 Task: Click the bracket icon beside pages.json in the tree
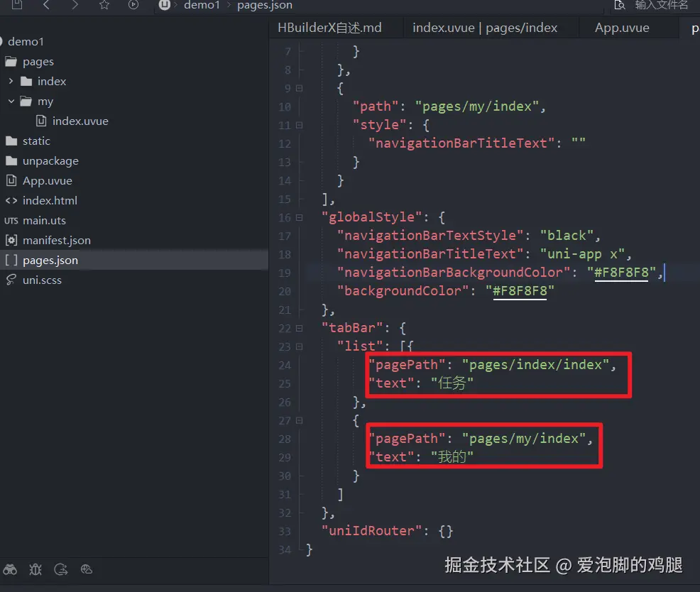(x=11, y=260)
